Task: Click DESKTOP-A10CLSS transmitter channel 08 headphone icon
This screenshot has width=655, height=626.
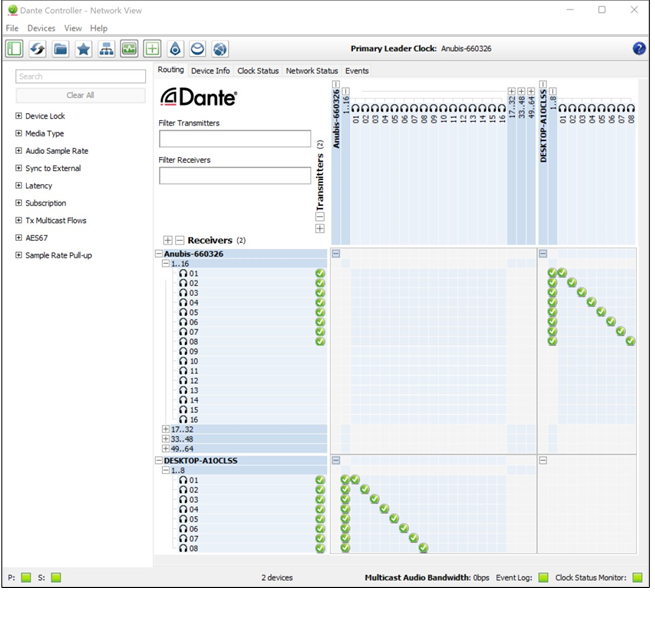Action: coord(631,108)
